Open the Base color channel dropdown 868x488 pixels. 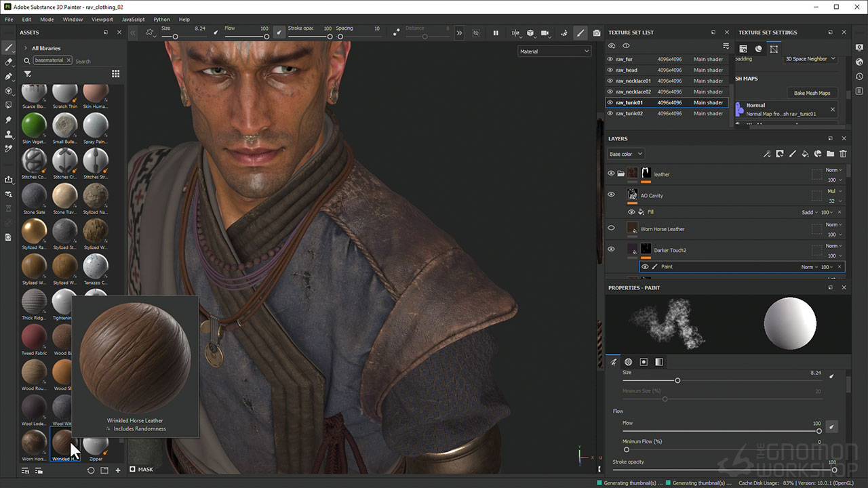pos(625,154)
